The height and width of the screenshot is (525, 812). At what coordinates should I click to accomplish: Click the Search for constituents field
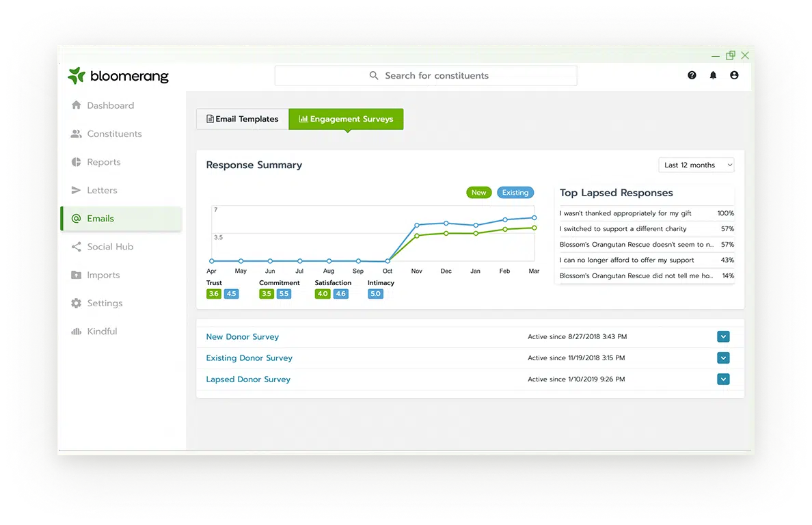click(426, 76)
